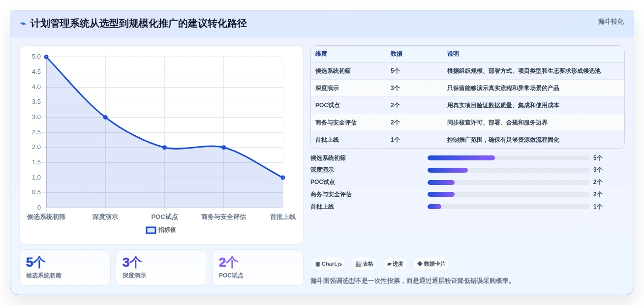Viewport: 644px width, 305px height.
Task: Click the 商务与安全评估 progress bar
Action: 508,194
